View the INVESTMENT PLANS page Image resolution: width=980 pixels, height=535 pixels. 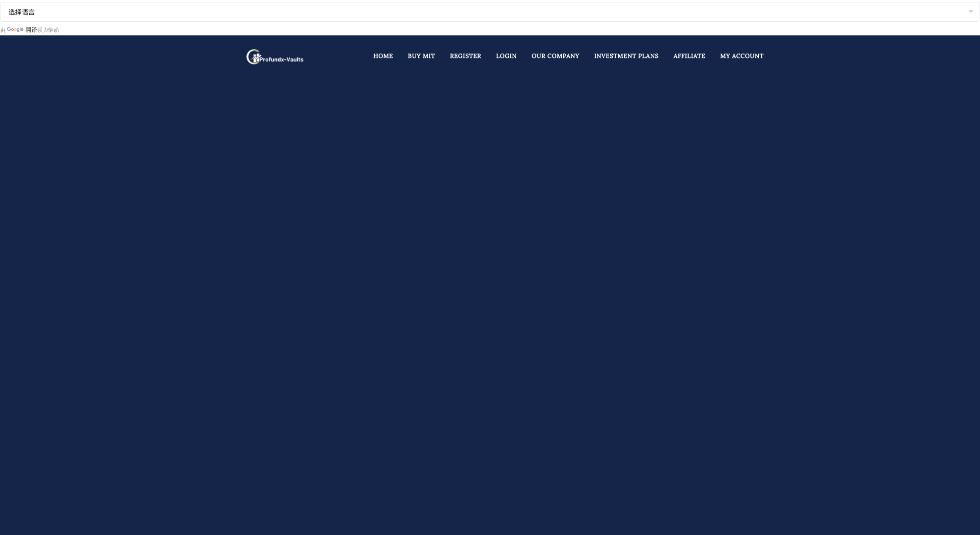pyautogui.click(x=626, y=56)
